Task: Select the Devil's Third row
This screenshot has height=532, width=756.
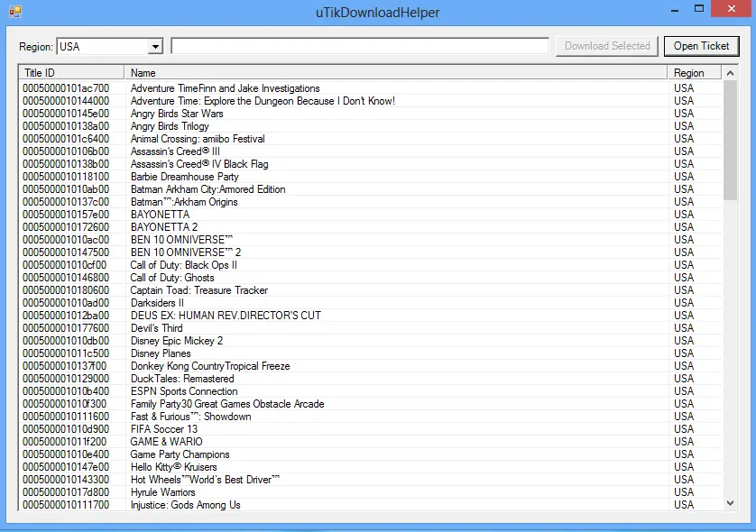Action: [370, 328]
